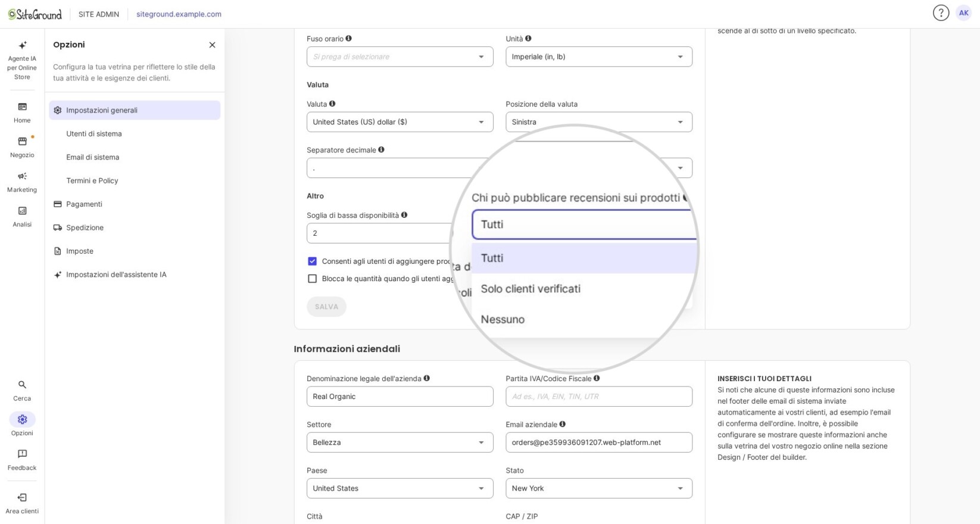Open Negozio in the sidebar
Viewport: 980px width, 524px height.
point(22,147)
